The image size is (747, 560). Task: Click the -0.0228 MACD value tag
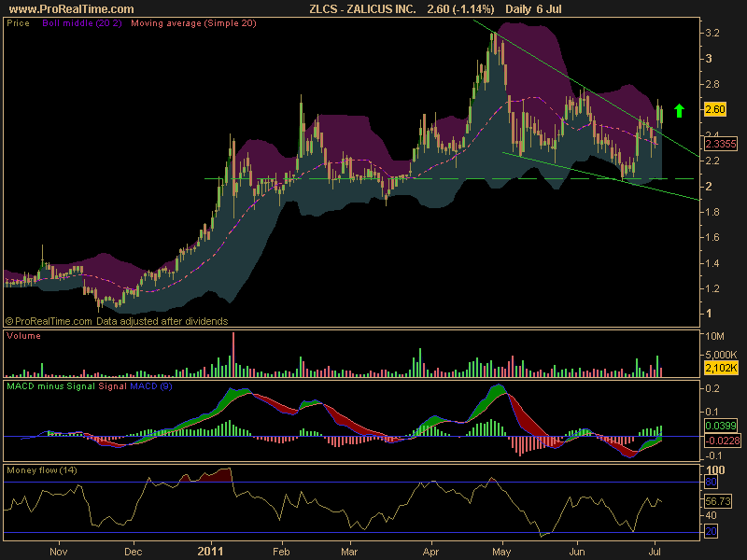click(x=722, y=441)
